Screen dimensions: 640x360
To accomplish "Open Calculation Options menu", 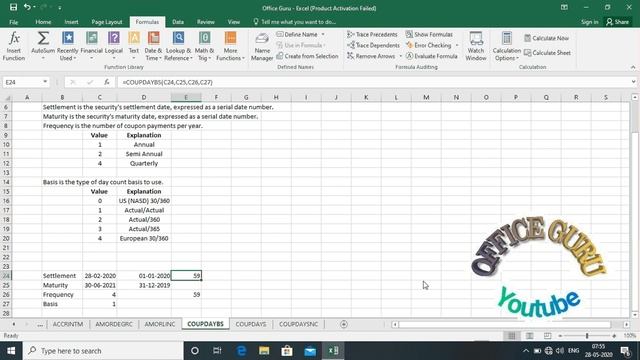I will [x=507, y=46].
